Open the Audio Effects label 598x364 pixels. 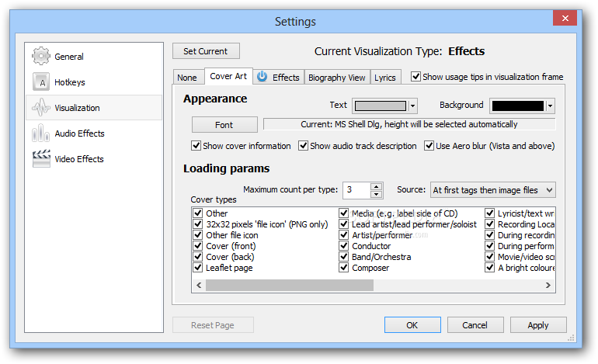click(x=79, y=133)
